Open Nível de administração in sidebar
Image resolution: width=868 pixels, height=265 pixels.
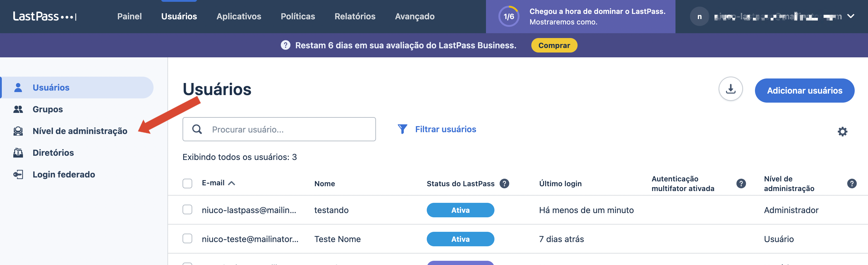(x=80, y=131)
